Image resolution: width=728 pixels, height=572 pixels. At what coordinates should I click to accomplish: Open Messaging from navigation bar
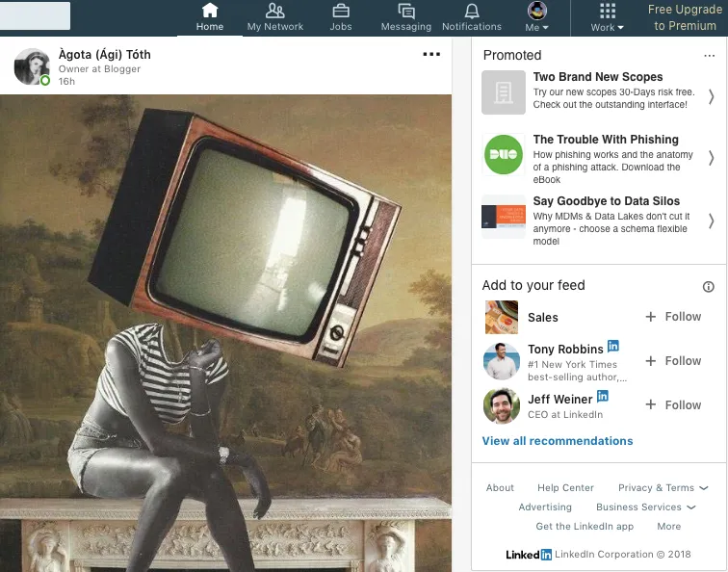tap(405, 17)
